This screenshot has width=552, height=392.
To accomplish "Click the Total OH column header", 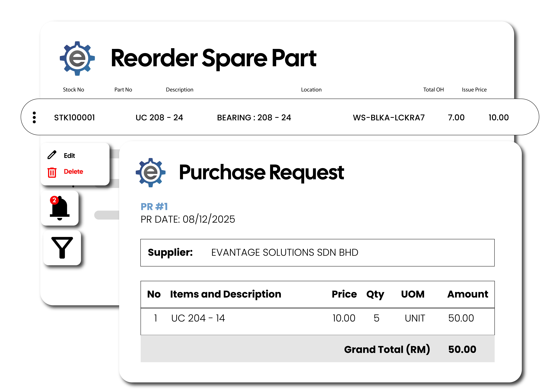I will (433, 90).
